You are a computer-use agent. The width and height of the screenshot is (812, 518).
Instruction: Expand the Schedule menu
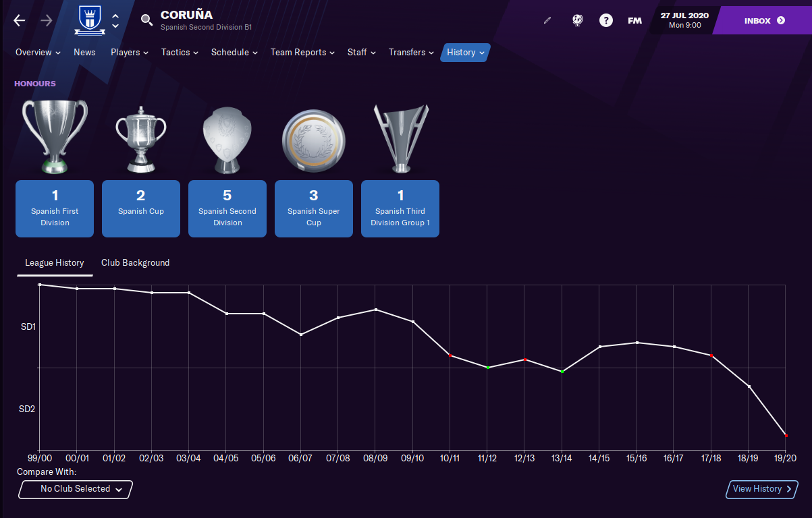pyautogui.click(x=234, y=52)
